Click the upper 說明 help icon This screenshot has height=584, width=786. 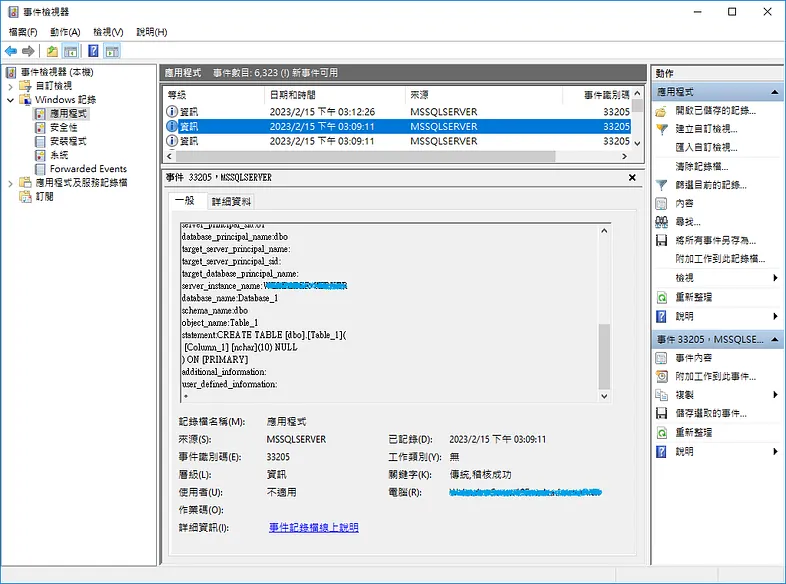[662, 316]
